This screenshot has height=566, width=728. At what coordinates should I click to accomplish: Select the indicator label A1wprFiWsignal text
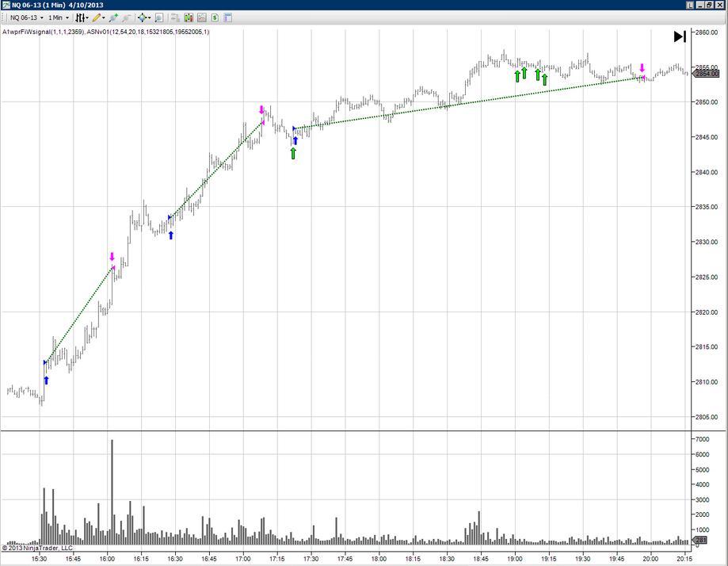pyautogui.click(x=43, y=32)
